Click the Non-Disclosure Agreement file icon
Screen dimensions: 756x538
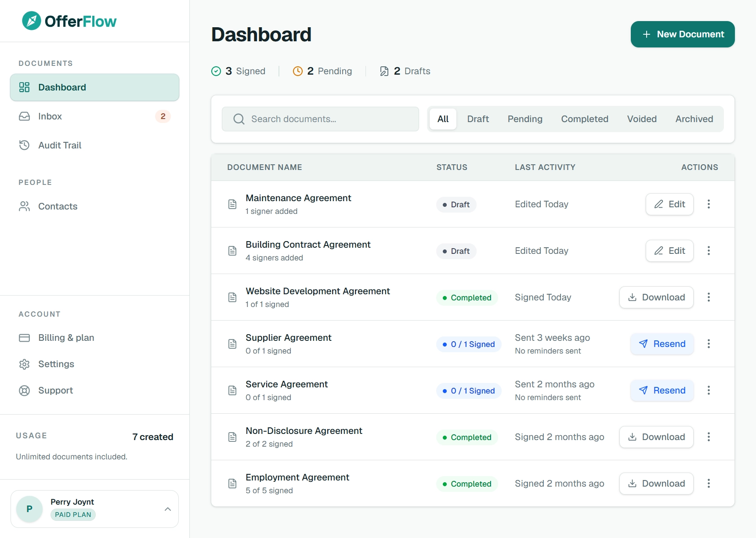point(232,437)
